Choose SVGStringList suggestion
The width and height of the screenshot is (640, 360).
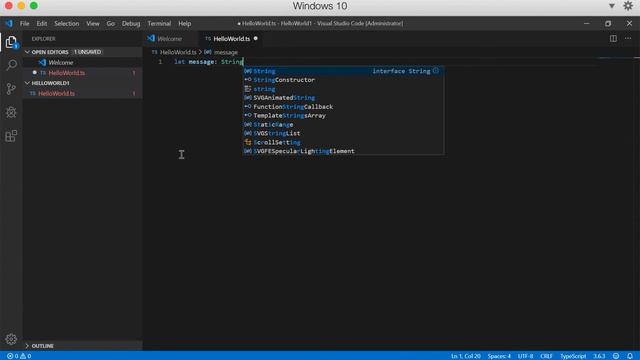pos(343,133)
